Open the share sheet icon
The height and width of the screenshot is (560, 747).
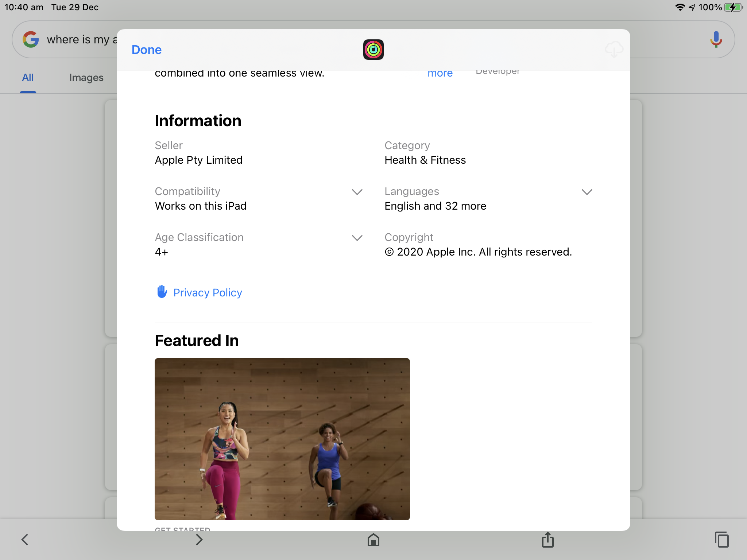point(547,540)
